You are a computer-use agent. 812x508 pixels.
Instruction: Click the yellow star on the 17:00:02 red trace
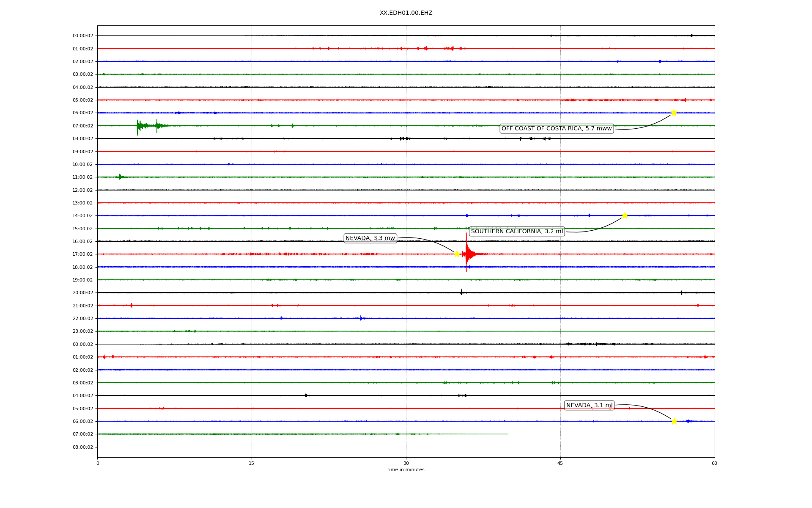point(457,254)
